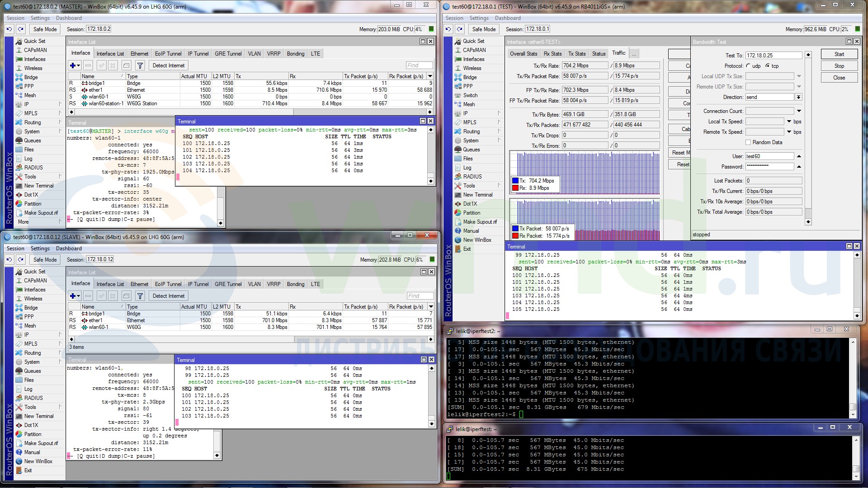This screenshot has width=868, height=488.
Task: Open Dot1X in MASTER window sidebar
Action: [x=31, y=195]
